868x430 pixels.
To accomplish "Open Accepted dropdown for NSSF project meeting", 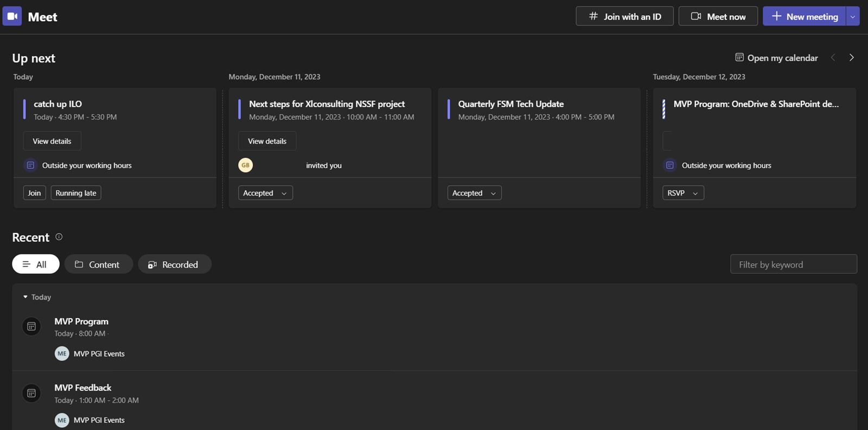I will click(265, 193).
